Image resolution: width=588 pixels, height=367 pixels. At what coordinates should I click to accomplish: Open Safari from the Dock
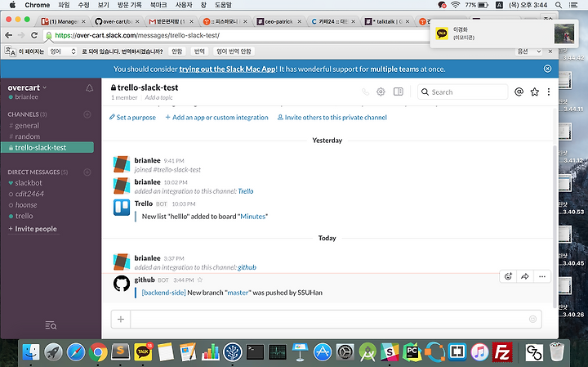click(x=76, y=352)
